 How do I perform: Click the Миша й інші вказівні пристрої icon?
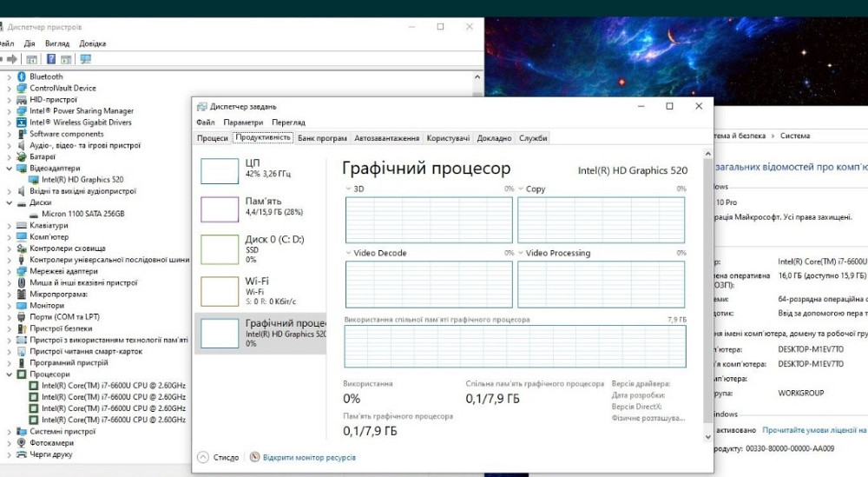click(22, 282)
